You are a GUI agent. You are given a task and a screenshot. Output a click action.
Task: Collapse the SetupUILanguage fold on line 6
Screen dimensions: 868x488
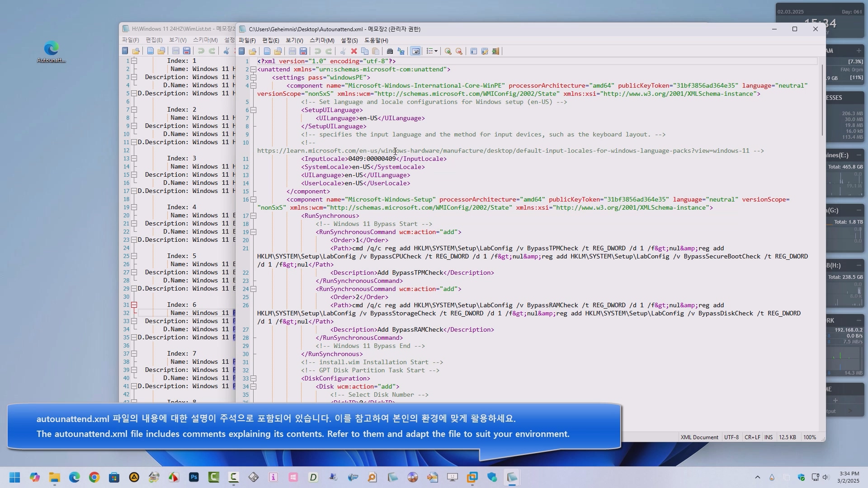(x=254, y=110)
